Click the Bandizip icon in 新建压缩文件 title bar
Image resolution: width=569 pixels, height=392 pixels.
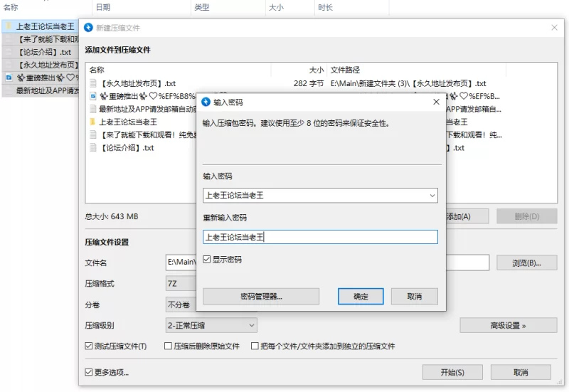(88, 28)
